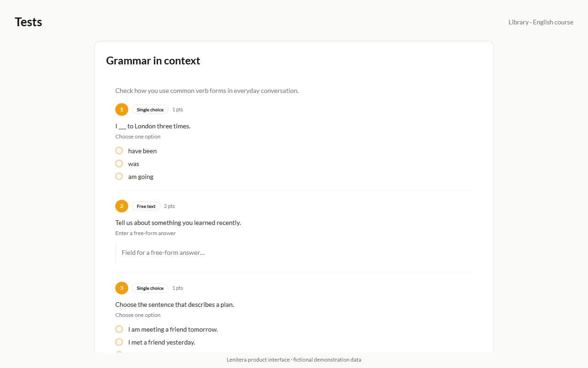This screenshot has height=368, width=588.
Task: Click "Choose one option" hint under question 3
Action: (x=138, y=315)
